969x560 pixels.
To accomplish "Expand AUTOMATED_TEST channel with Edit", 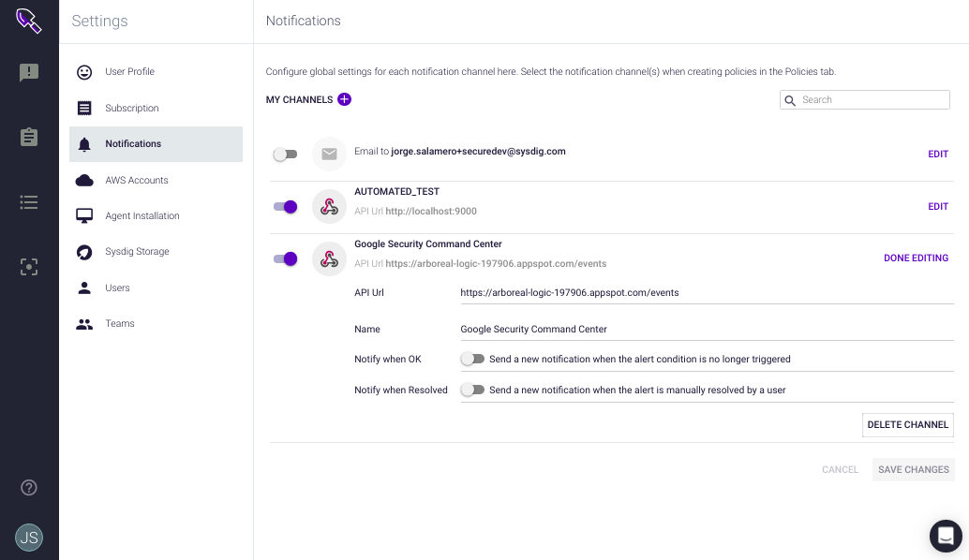I will (x=938, y=206).
